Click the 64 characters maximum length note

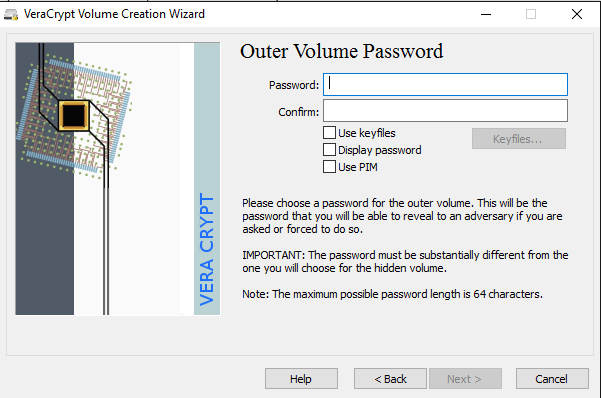(392, 294)
